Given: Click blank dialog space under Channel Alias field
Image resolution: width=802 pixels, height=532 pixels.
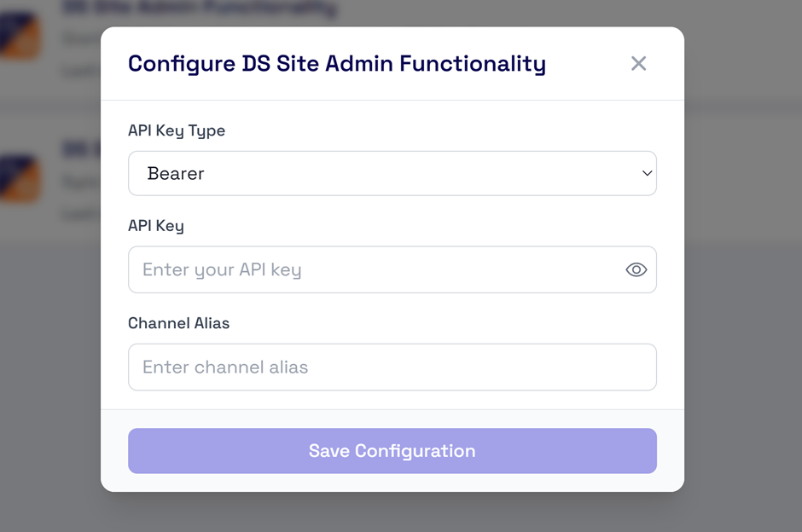Looking at the screenshot, I should 392,400.
